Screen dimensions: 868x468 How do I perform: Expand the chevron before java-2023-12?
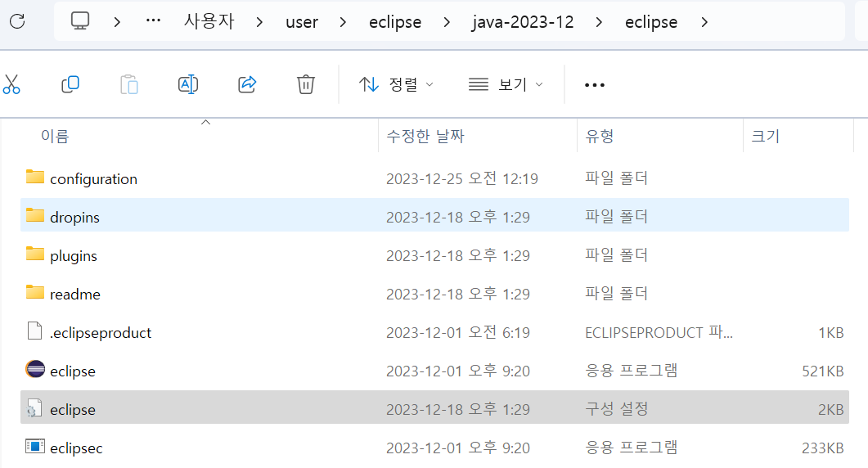447,22
